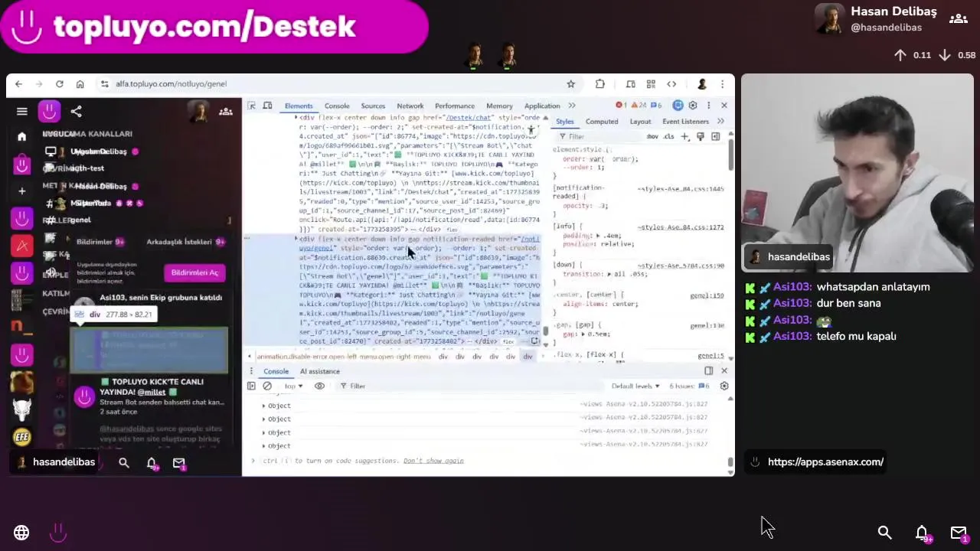
Task: Open the Event Listeners tab
Action: 685,121
